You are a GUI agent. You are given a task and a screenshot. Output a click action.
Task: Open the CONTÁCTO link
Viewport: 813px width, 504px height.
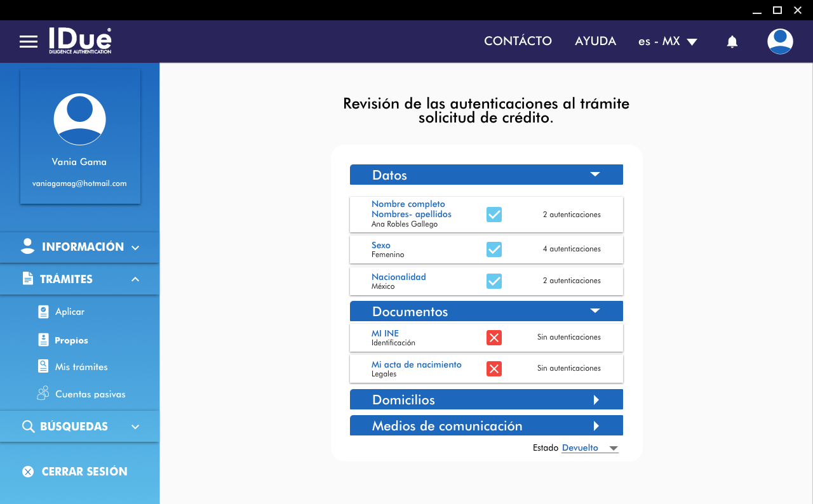tap(518, 41)
